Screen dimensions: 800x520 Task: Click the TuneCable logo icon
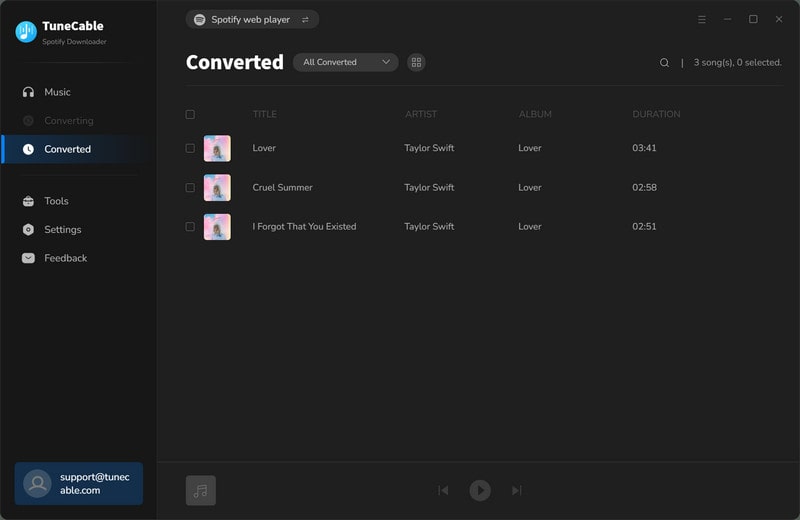point(26,32)
